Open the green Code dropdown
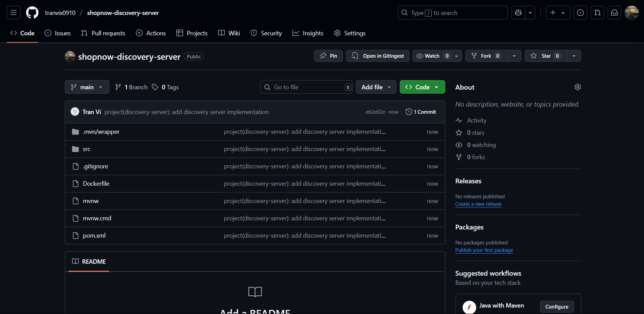 pyautogui.click(x=422, y=87)
